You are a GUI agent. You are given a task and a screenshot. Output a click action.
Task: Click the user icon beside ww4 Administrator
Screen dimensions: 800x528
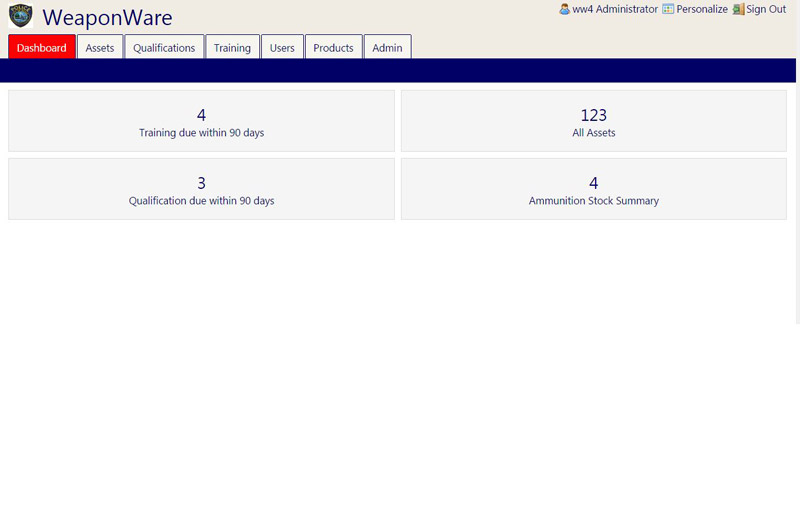[x=565, y=9]
